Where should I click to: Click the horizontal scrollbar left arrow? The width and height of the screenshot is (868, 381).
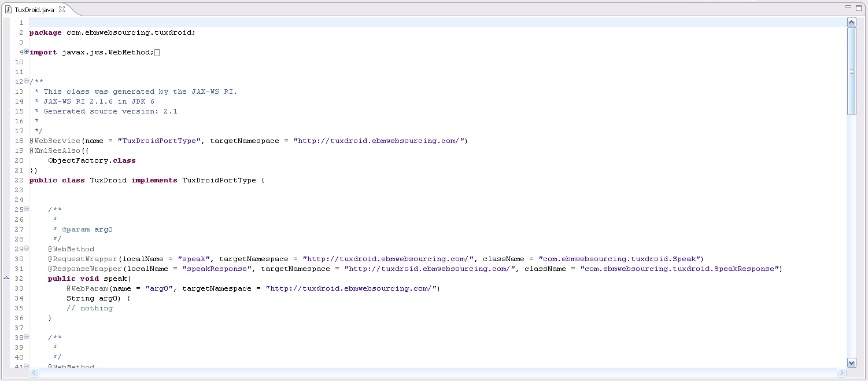(34, 372)
